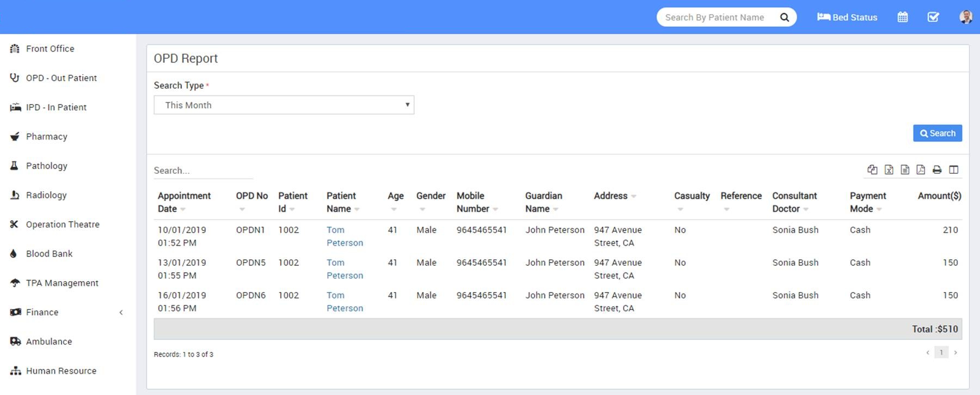Click Bed Status in the header
The height and width of the screenshot is (395, 980).
[x=847, y=17]
